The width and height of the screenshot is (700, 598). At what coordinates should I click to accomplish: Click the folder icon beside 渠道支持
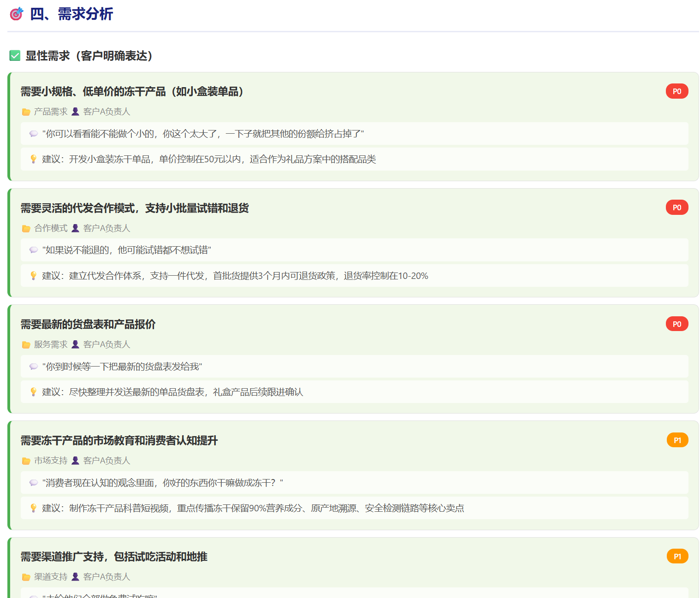[x=26, y=577]
